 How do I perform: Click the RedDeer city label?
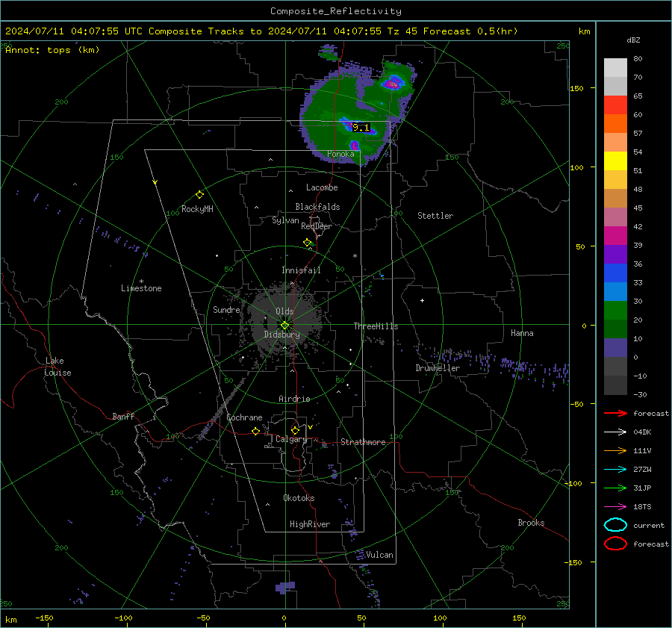[317, 226]
